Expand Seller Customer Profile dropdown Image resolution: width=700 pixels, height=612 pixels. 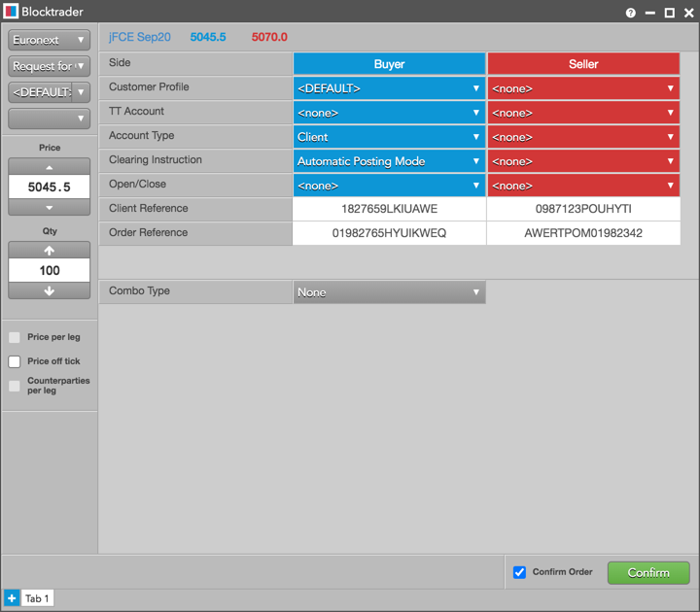(583, 88)
